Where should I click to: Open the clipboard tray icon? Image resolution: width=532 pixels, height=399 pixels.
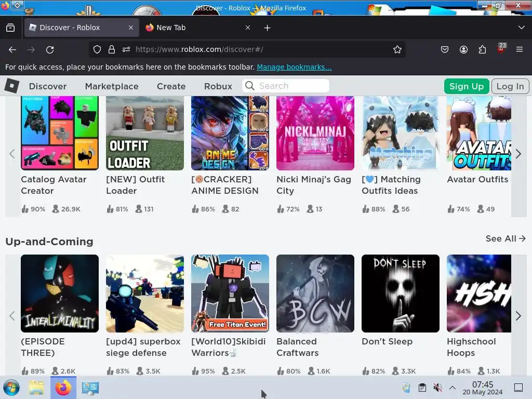422,388
